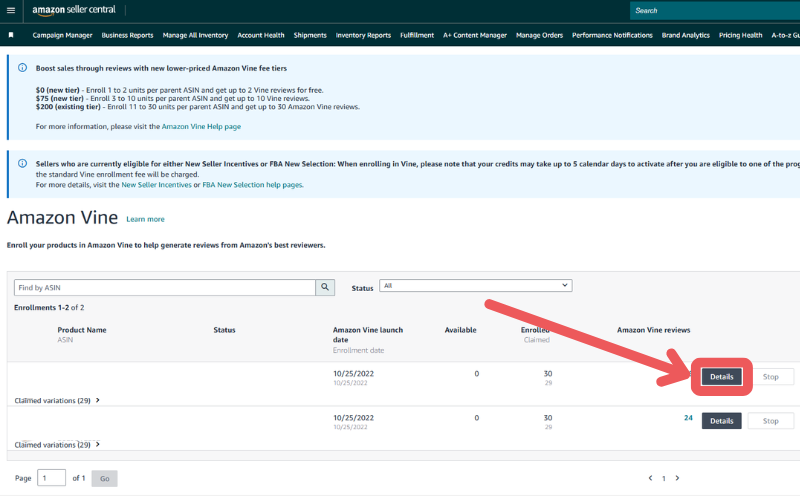Click Details button in first enrollment row
This screenshot has height=500, width=800.
pos(721,377)
